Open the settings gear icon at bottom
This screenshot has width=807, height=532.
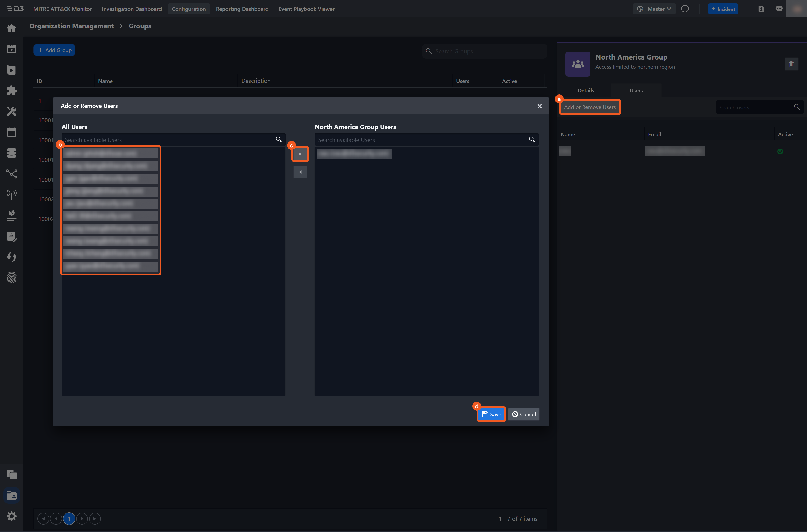click(x=11, y=516)
